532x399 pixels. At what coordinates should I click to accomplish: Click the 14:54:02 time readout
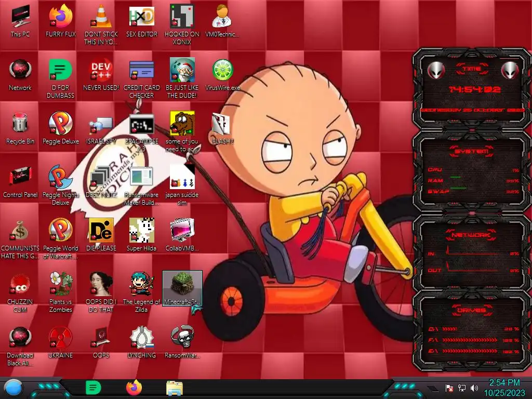tap(474, 89)
